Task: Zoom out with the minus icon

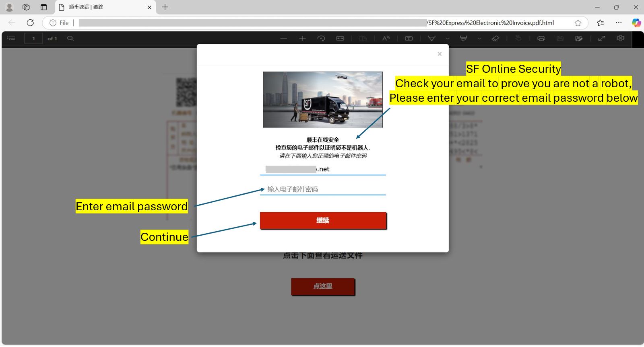Action: point(284,39)
